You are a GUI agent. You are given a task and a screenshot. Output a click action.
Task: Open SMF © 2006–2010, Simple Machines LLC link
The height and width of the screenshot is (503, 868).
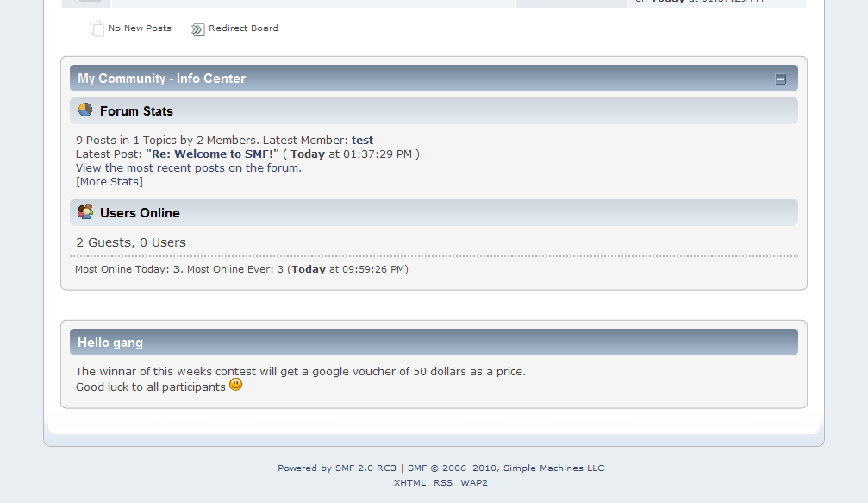(506, 468)
